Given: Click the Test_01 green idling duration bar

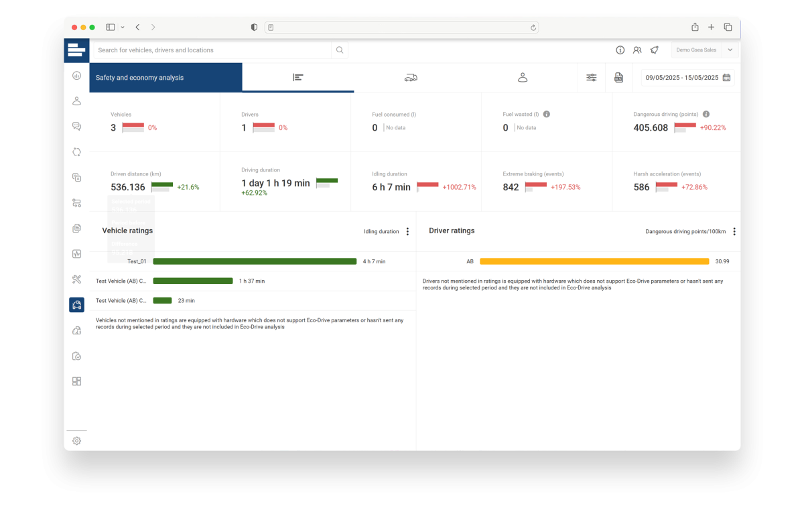Looking at the screenshot, I should pos(255,261).
